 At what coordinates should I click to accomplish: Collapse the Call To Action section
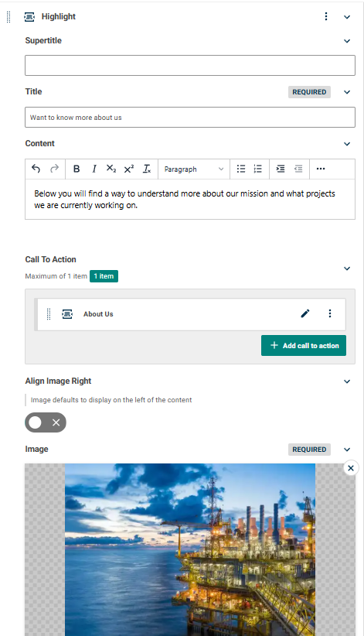coord(347,268)
